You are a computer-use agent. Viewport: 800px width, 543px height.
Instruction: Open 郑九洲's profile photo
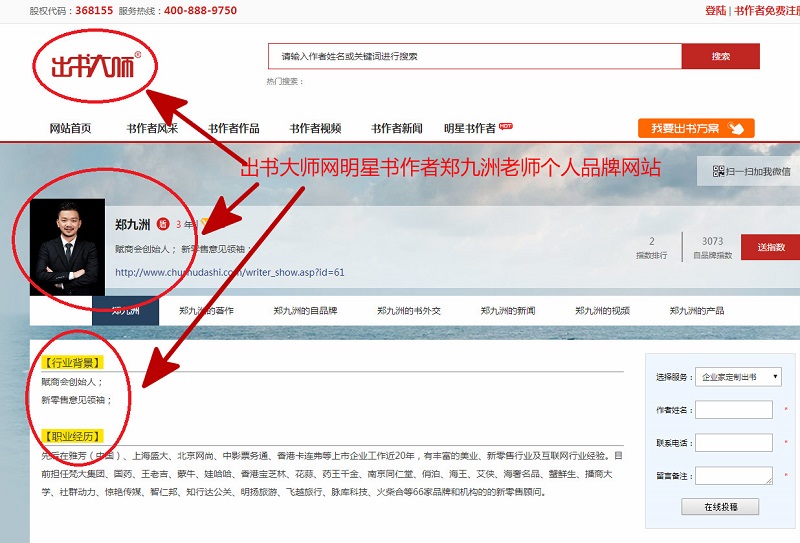[67, 247]
